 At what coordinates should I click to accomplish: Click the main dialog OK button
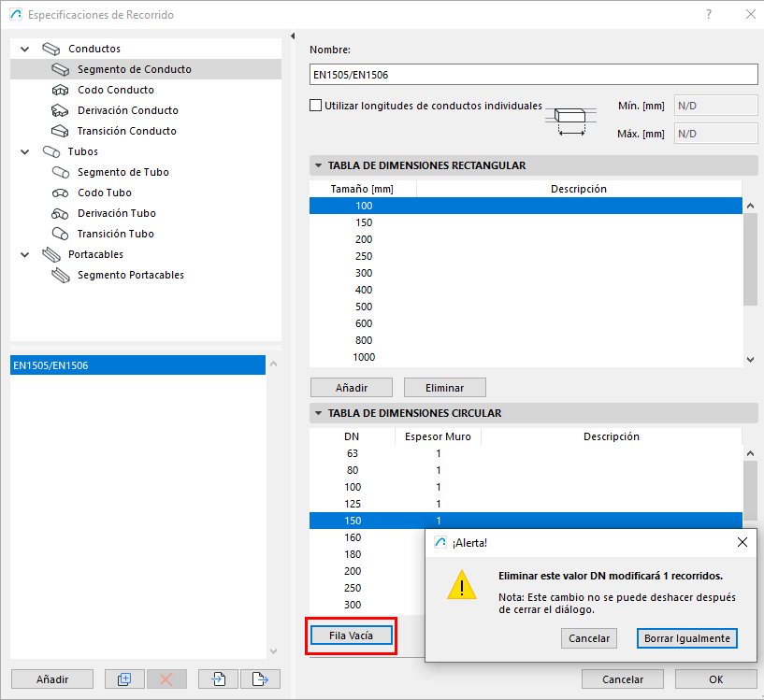(x=715, y=679)
